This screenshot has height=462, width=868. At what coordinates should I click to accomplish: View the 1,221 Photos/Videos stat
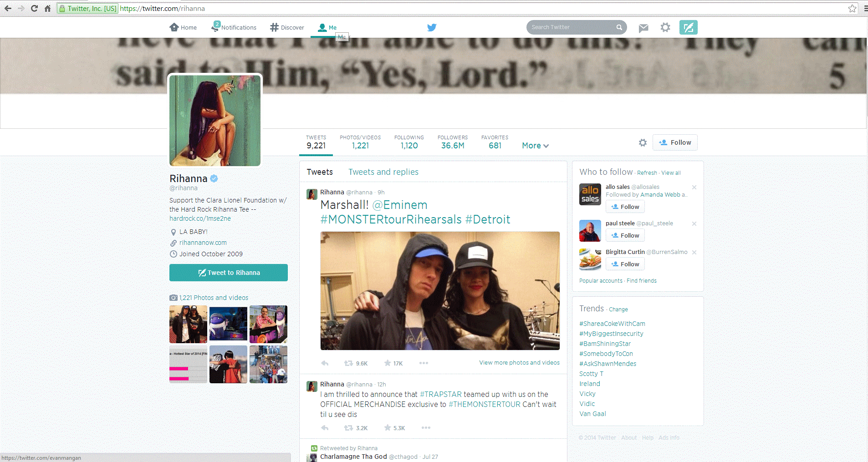point(360,142)
